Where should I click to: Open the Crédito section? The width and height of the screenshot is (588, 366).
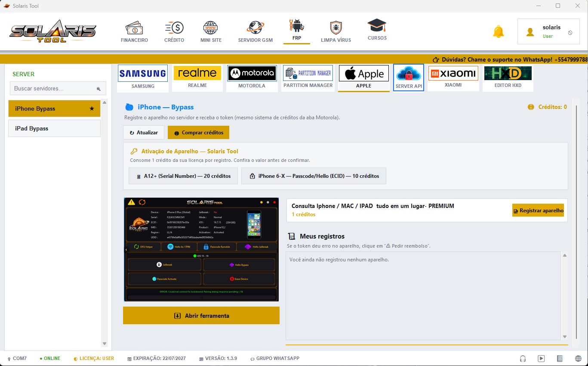174,32
